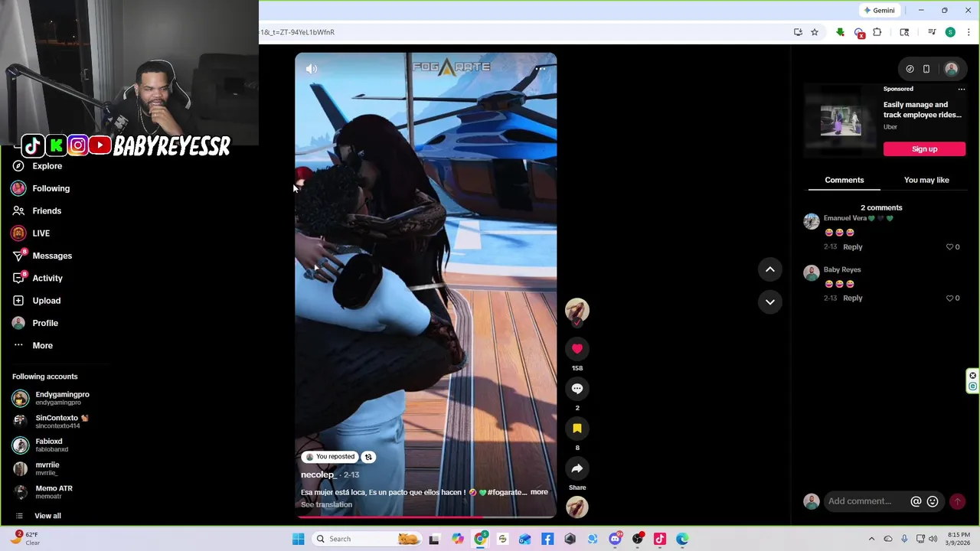
Task: Click the Share arrow icon
Action: coord(577,468)
